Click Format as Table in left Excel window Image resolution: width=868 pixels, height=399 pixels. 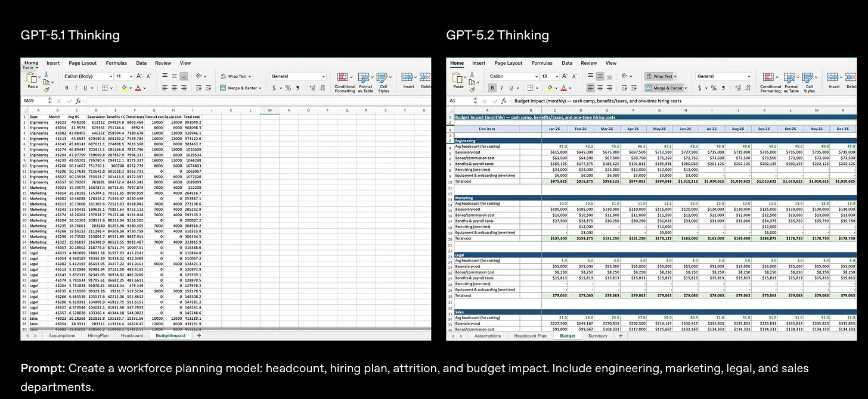(365, 82)
